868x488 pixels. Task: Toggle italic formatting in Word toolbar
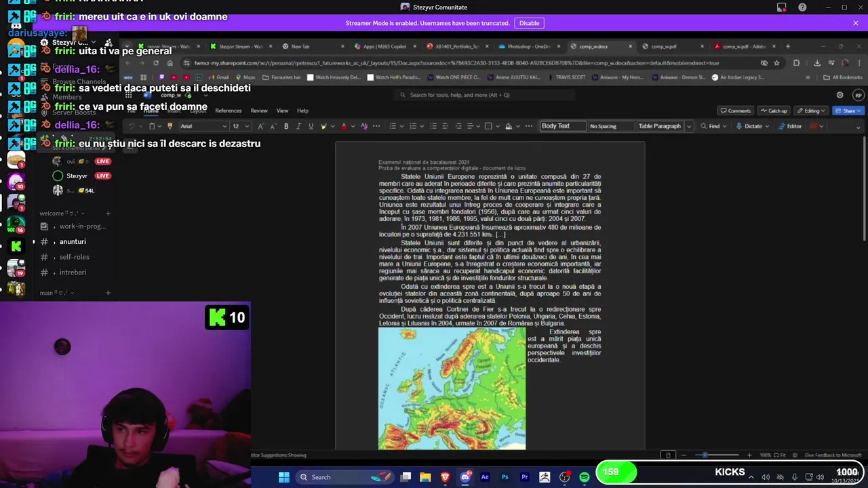click(298, 126)
